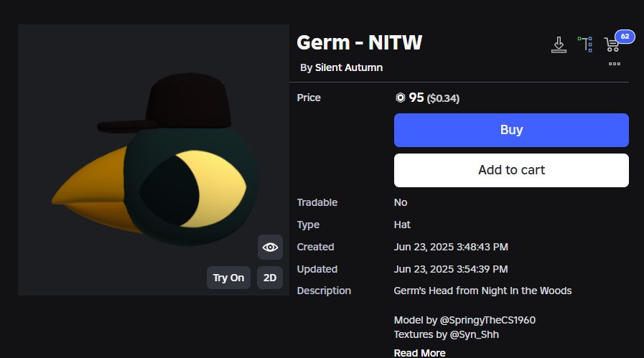The height and width of the screenshot is (358, 644).
Task: Open creator Silent Autumn profile link
Action: (x=349, y=67)
